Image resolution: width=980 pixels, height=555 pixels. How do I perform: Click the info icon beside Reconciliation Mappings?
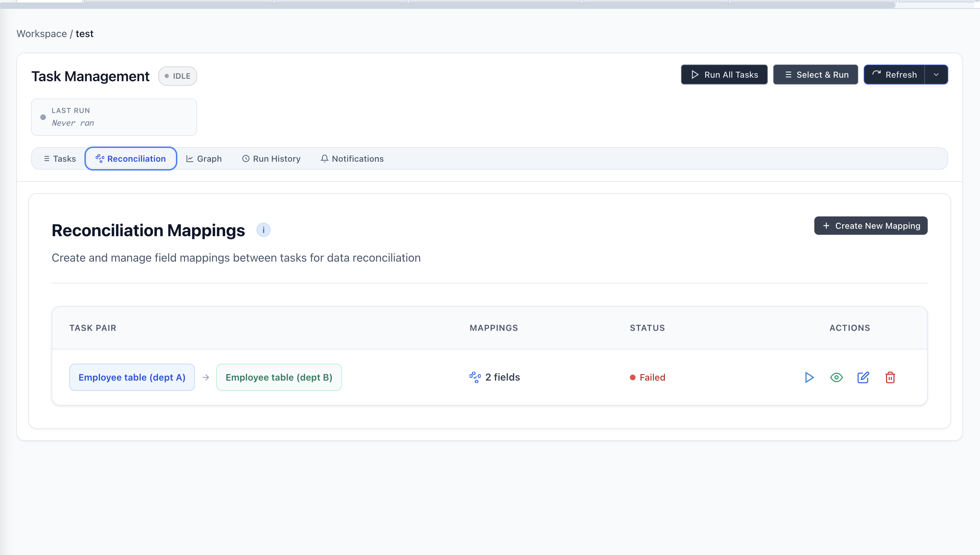pos(263,230)
